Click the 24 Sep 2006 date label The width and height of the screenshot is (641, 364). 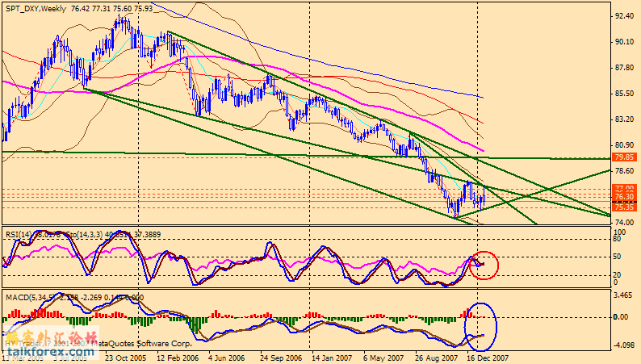click(x=281, y=358)
